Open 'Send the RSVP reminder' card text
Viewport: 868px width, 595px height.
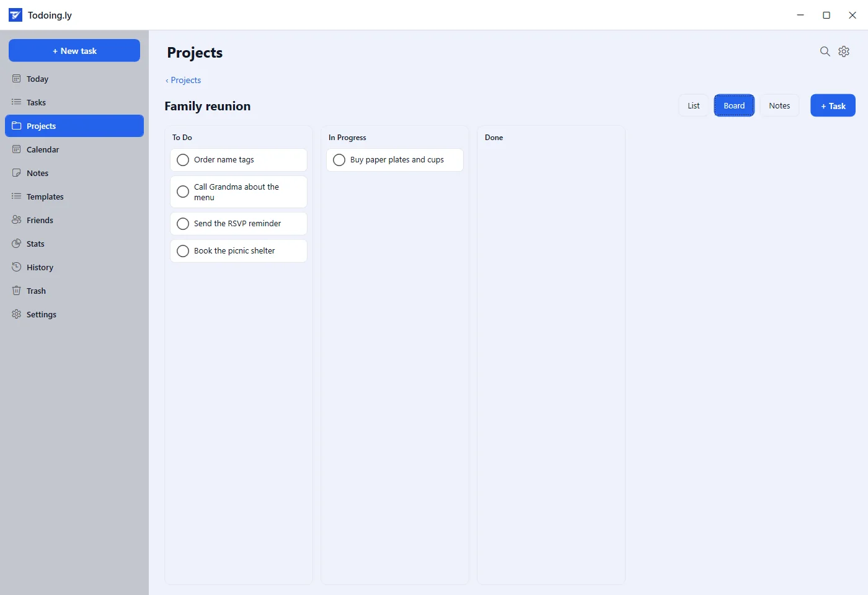pos(237,224)
